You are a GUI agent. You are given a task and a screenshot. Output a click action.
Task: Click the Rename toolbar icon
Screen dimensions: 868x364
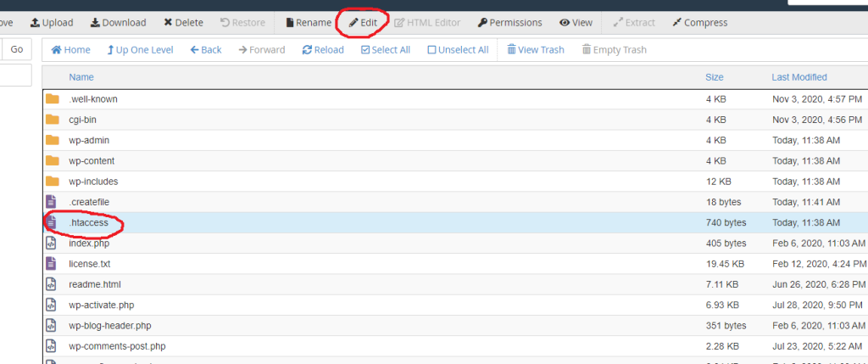308,23
